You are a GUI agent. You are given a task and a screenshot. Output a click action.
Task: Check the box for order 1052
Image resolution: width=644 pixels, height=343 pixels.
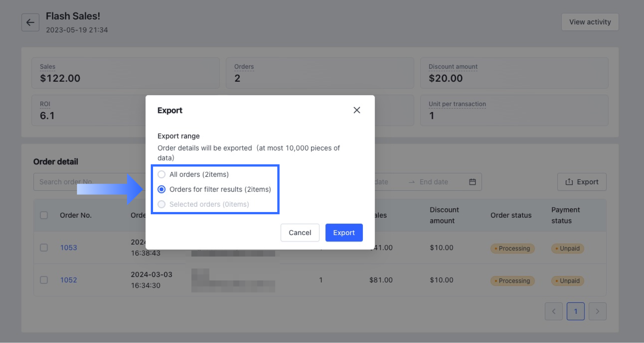44,280
